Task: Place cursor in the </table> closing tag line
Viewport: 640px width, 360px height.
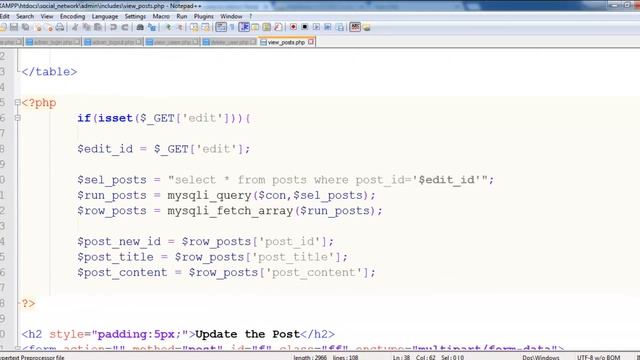Action: (49, 72)
